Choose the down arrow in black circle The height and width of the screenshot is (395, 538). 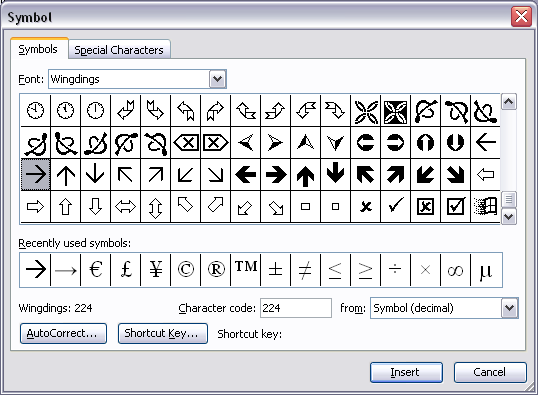pyautogui.click(x=456, y=142)
